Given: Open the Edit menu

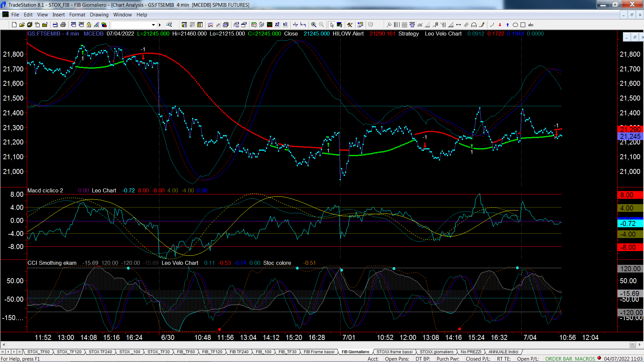Looking at the screenshot, I should point(28,15).
